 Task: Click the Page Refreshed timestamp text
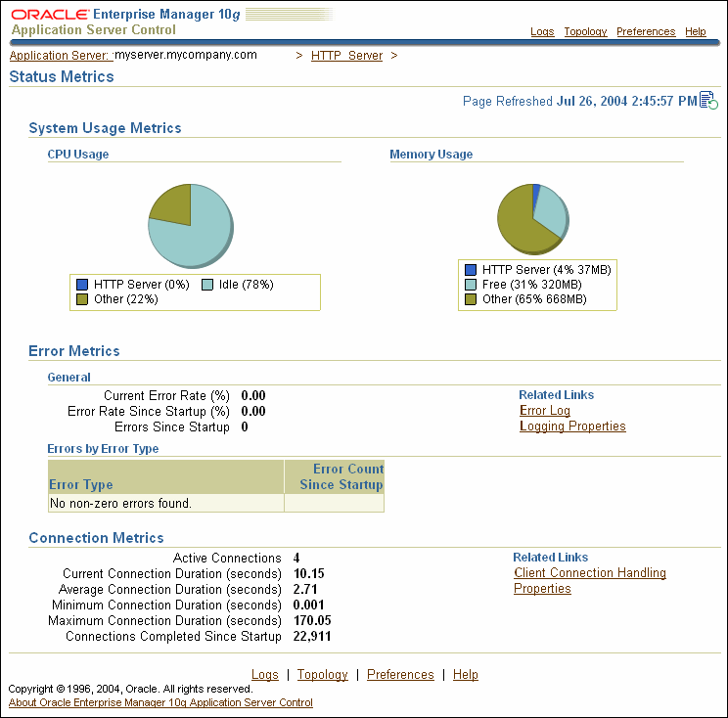tap(580, 101)
